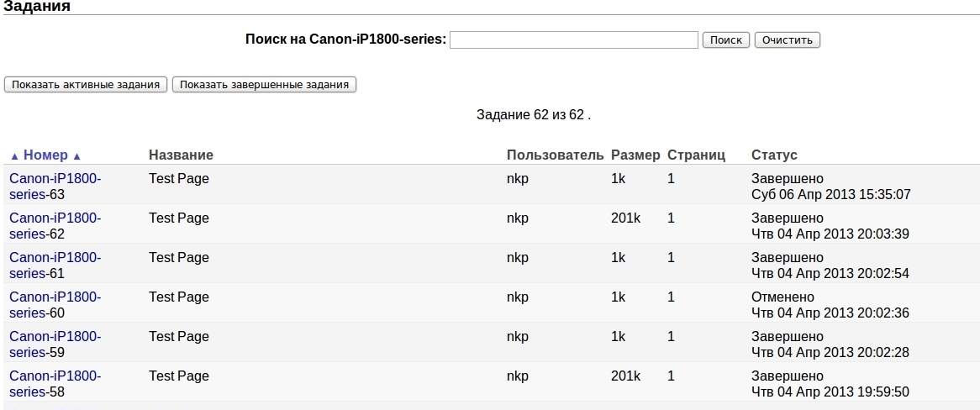Click the Номер column sort header
Image resolution: width=980 pixels, height=410 pixels.
45,155
